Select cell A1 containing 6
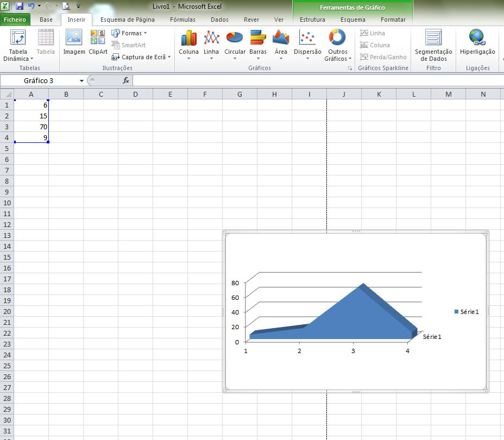This screenshot has width=504, height=440. (31, 105)
